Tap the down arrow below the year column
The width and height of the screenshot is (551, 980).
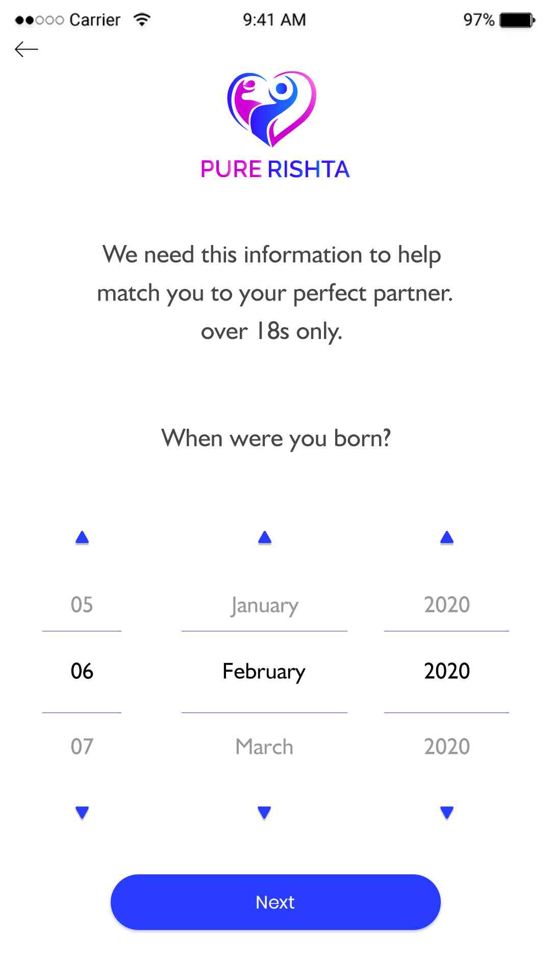[446, 811]
